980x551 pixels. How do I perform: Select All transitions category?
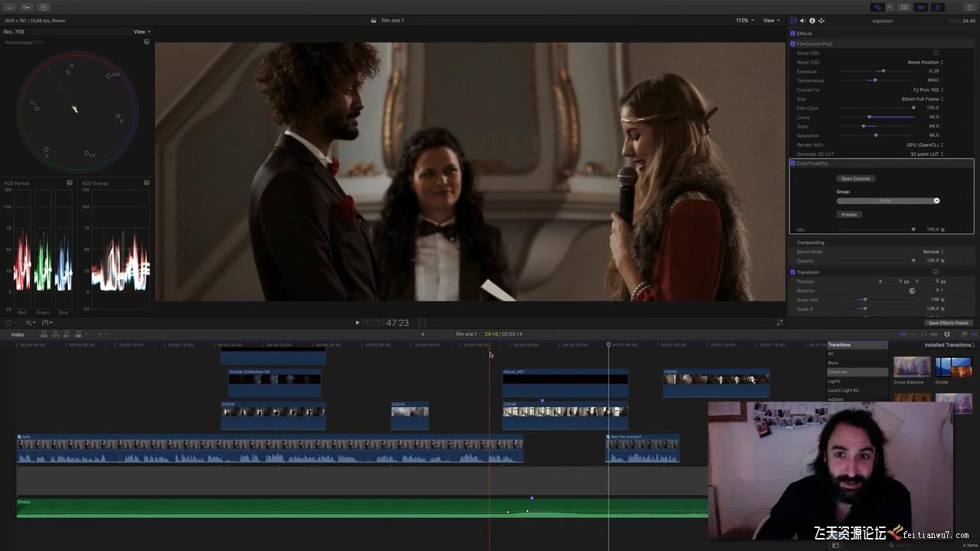pyautogui.click(x=857, y=354)
